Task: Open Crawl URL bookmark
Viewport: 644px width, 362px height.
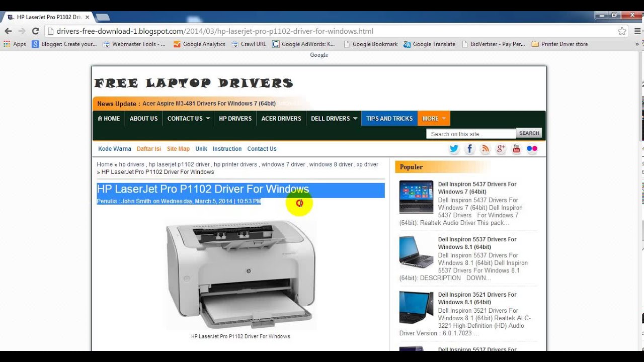Action: pos(249,44)
